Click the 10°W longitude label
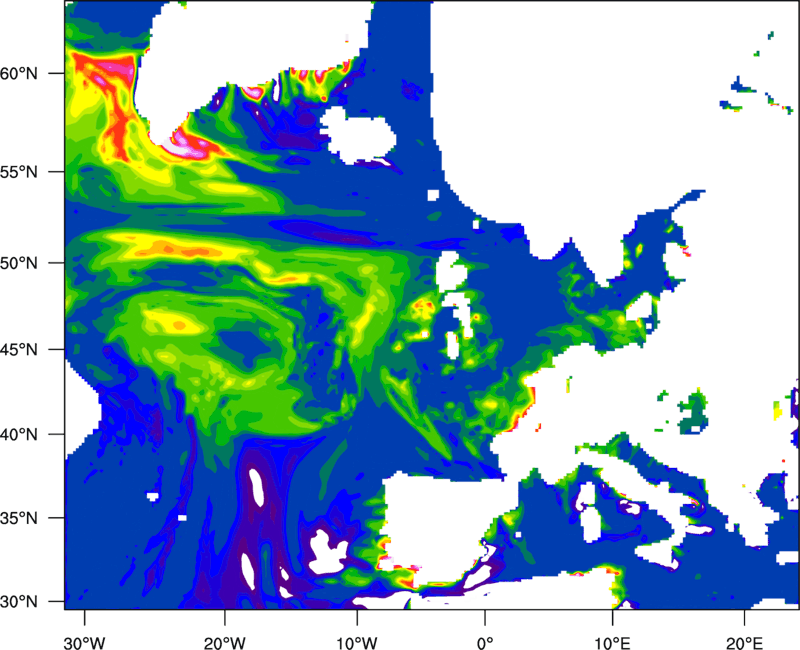800x650 pixels. (x=357, y=643)
